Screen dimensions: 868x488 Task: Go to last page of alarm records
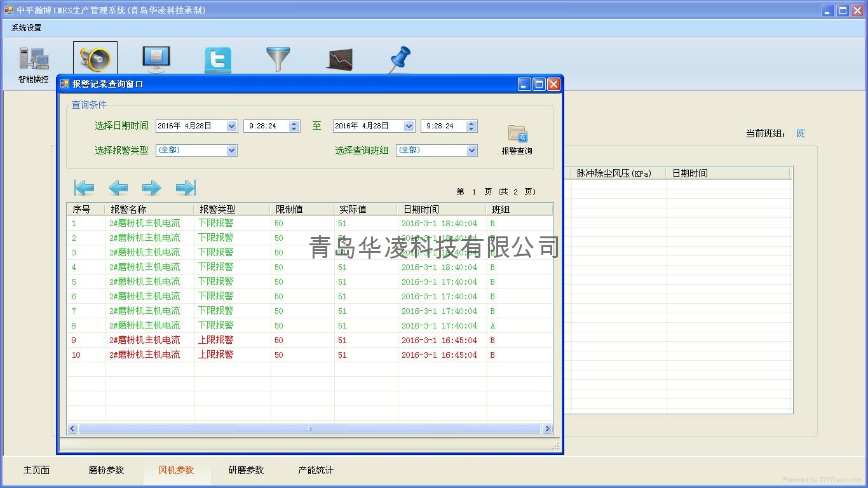click(186, 187)
